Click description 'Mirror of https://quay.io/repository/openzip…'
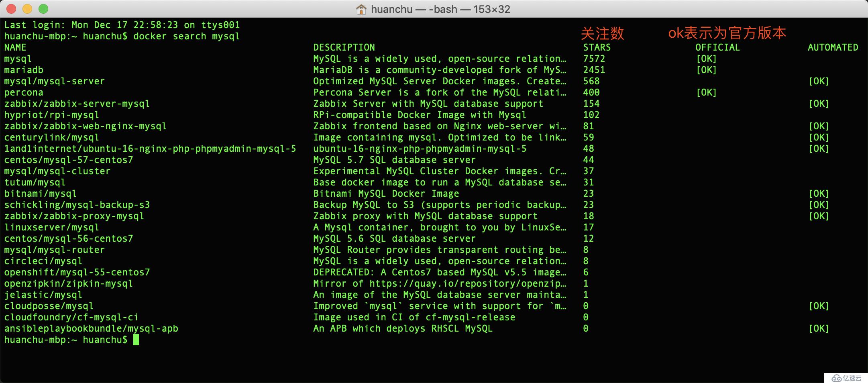 (x=440, y=283)
